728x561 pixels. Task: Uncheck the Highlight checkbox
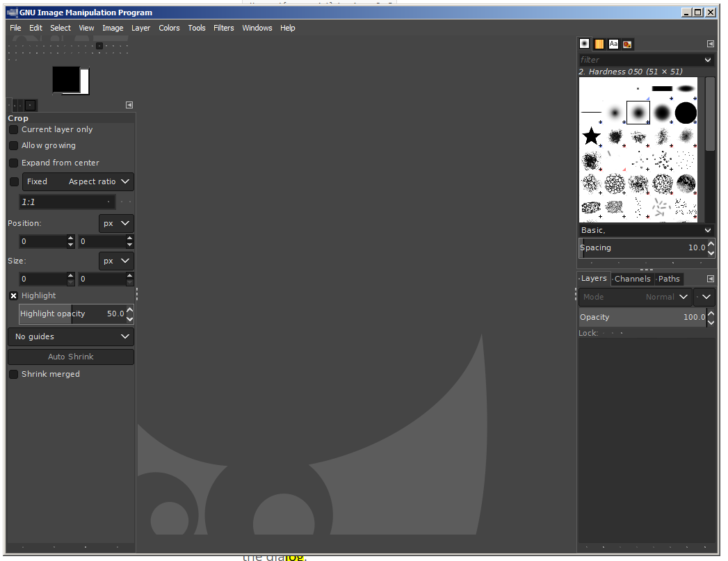14,296
